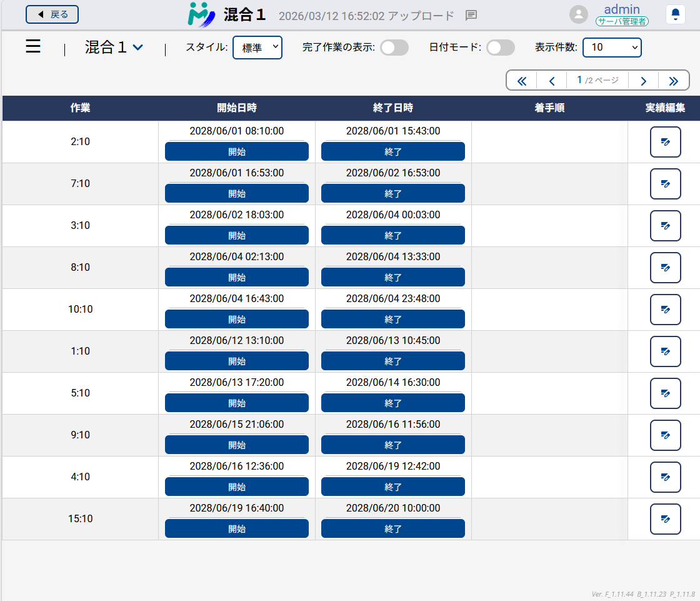Select end time 2028/06/16 11:56:00

tap(393, 424)
